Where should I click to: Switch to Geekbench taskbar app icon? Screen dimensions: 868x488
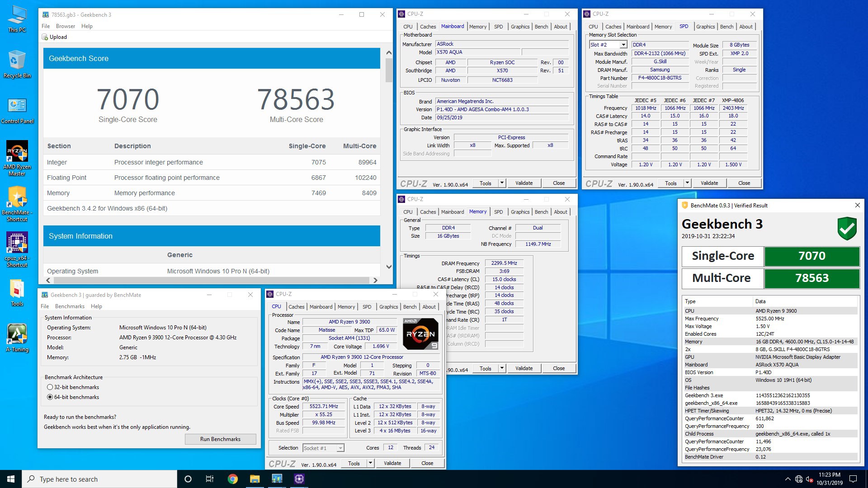click(277, 479)
